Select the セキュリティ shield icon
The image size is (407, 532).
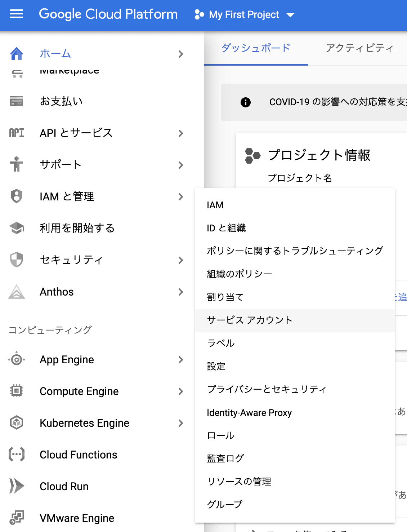(16, 260)
